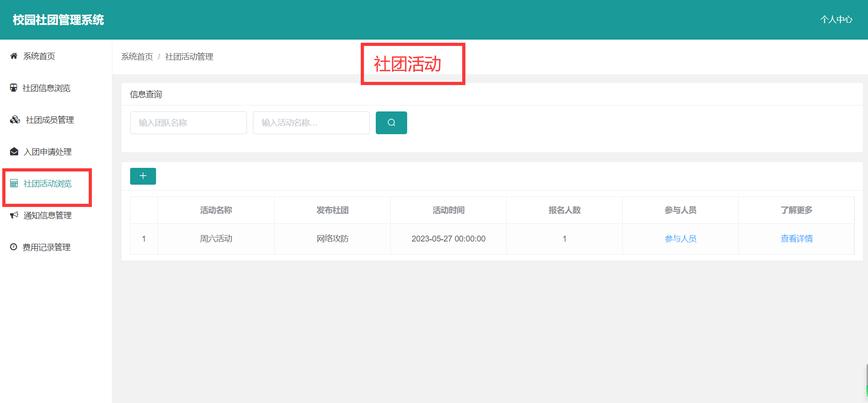This screenshot has height=403, width=868.
Task: Click the teal search magnifier button
Action: coord(391,123)
